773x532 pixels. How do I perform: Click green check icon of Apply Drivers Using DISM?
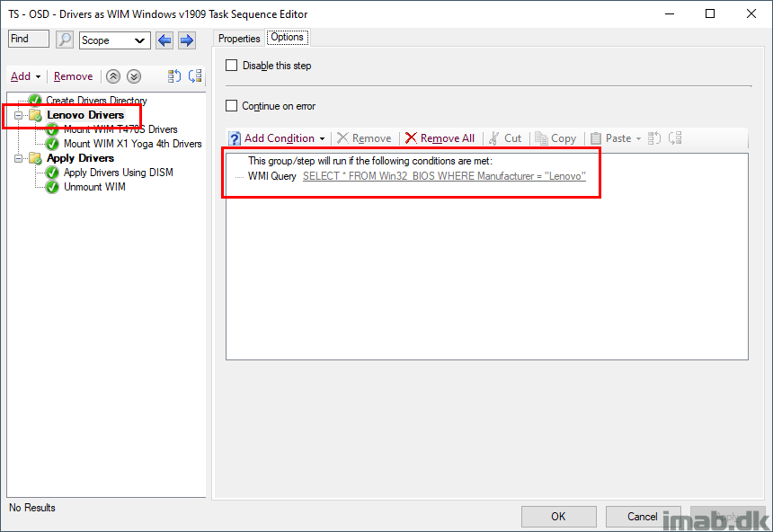tap(52, 173)
